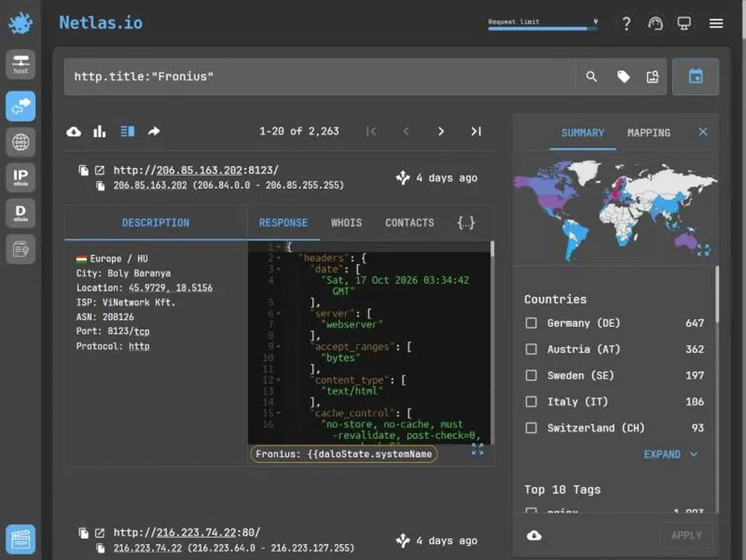
Task: Download summary with cloud icon in panel
Action: [534, 536]
